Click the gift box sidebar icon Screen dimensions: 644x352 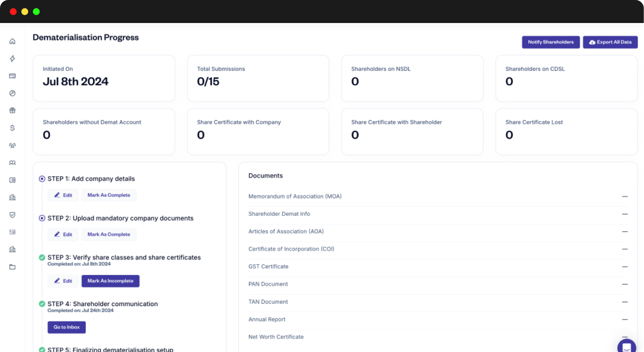pos(12,111)
